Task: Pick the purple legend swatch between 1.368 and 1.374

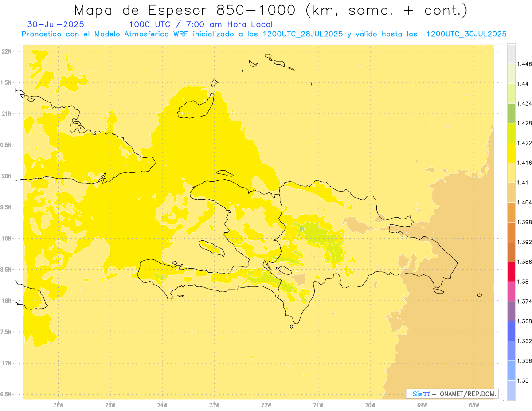Action: pyautogui.click(x=511, y=311)
